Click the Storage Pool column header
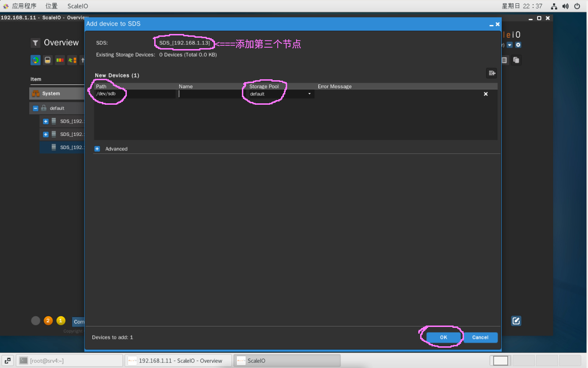This screenshot has height=368, width=588. [x=264, y=86]
